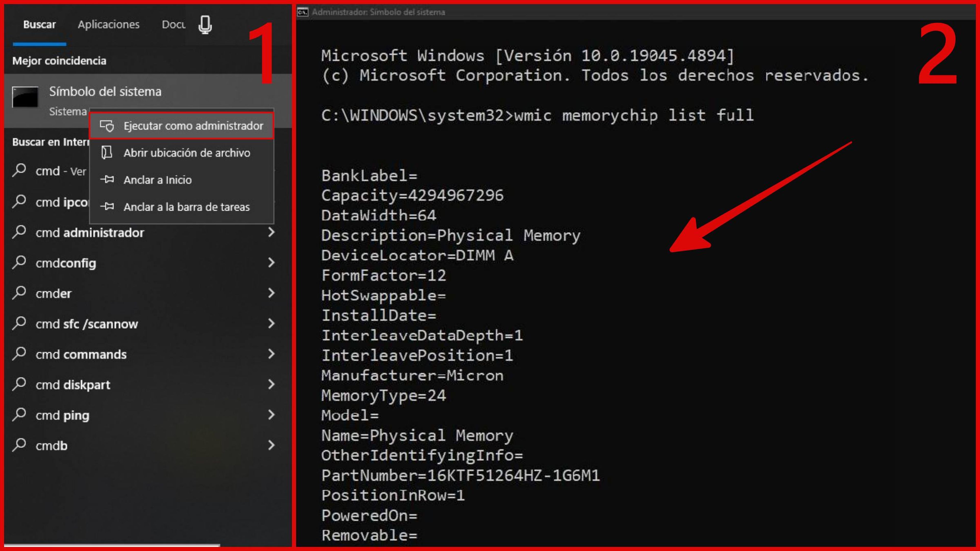This screenshot has width=980, height=551.
Task: Select the cmdb suggestion
Action: pyautogui.click(x=148, y=445)
